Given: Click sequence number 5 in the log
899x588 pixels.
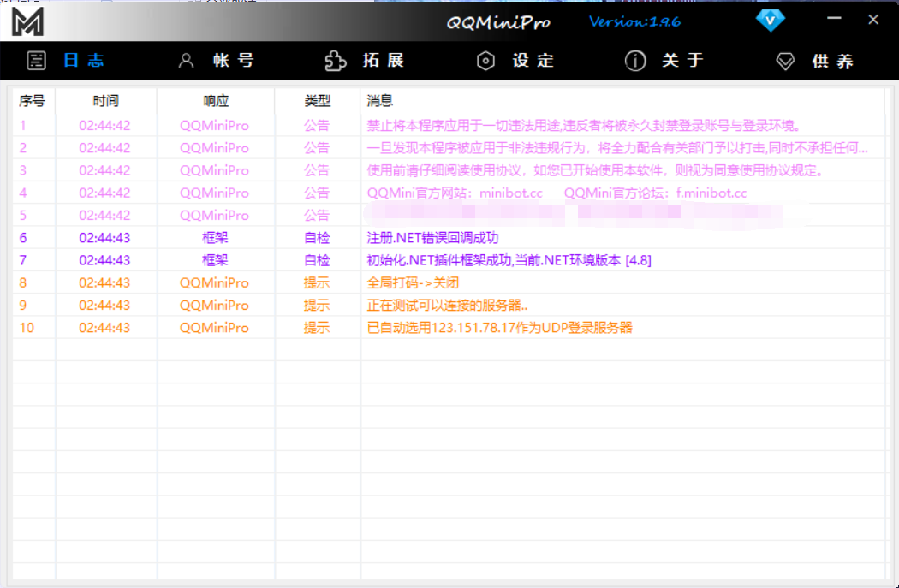Looking at the screenshot, I should click(x=22, y=216).
